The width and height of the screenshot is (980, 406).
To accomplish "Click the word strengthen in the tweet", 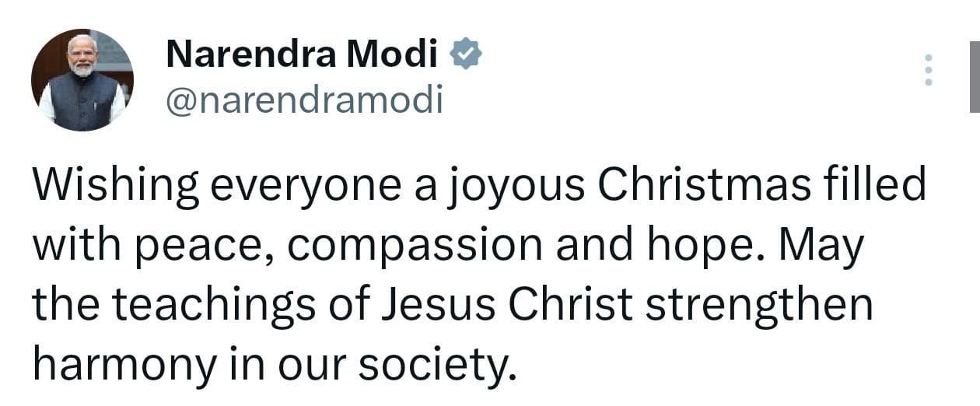I will pos(760,305).
